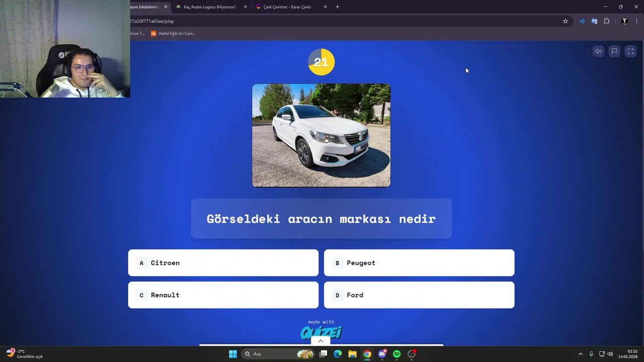Click the blue sound-wave extension icon
This screenshot has height=362, width=644.
point(582,21)
